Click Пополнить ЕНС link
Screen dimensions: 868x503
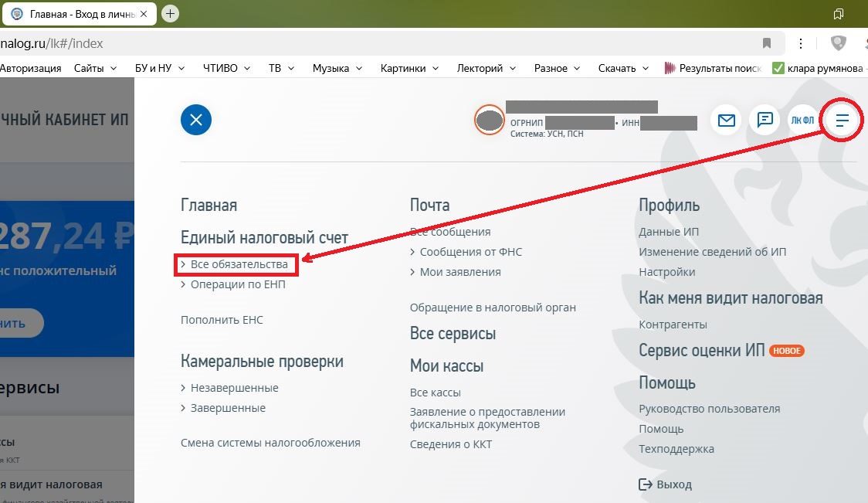222,320
